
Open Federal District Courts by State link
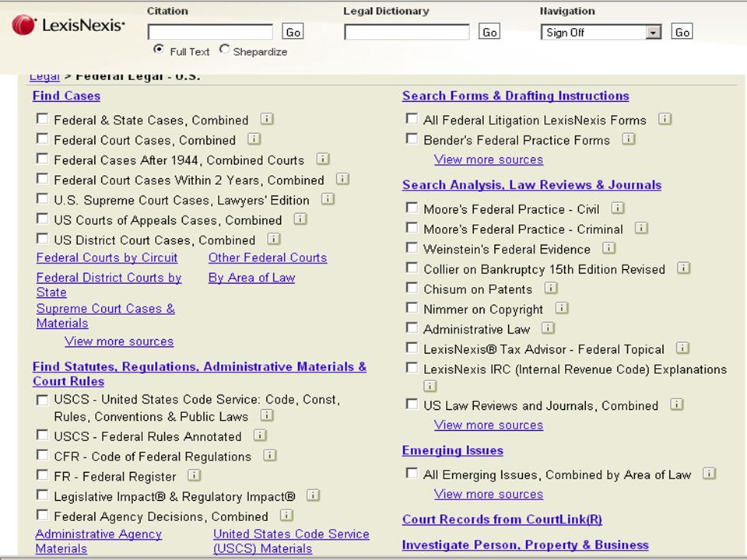(109, 285)
